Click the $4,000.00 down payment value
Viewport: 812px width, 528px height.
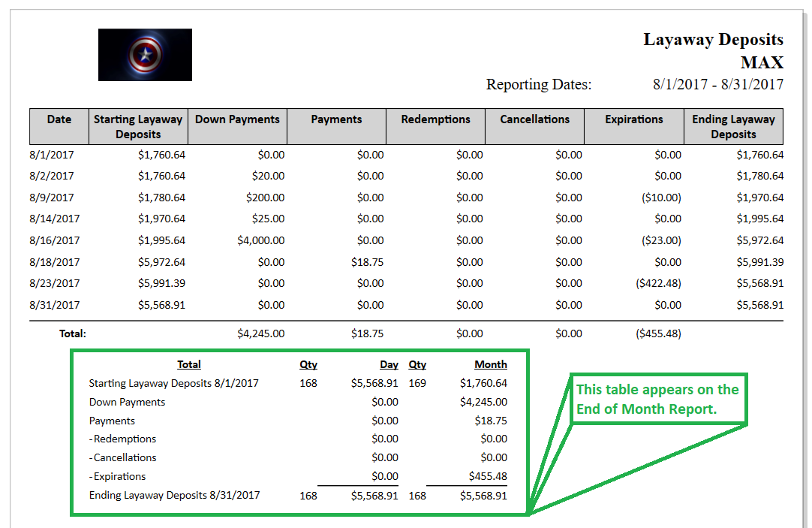(x=261, y=241)
